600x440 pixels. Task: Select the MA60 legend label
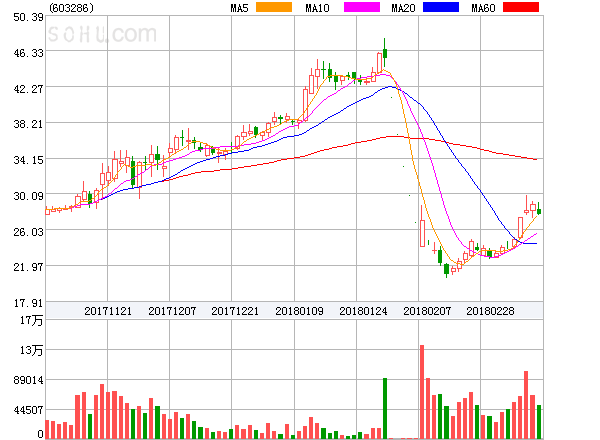click(x=483, y=8)
